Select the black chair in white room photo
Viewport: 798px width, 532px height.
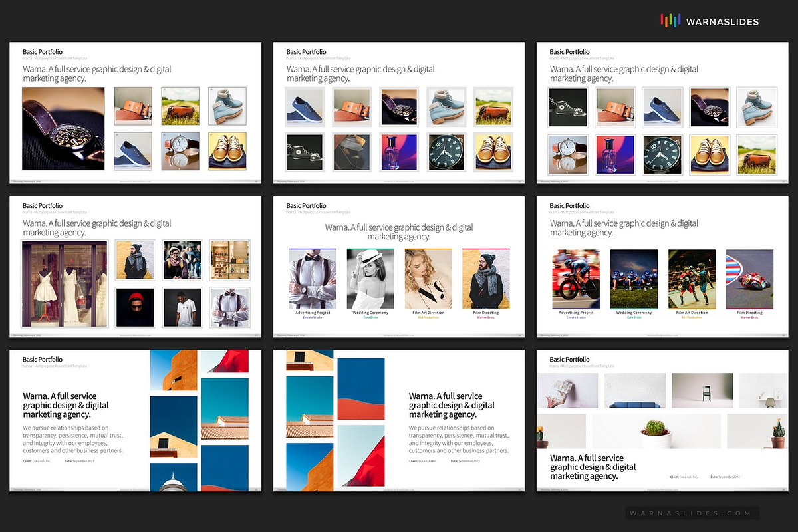(x=702, y=390)
